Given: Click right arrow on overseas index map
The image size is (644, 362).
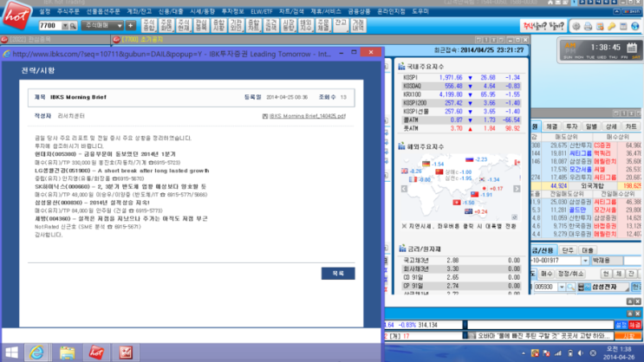Looking at the screenshot, I should coord(517,189).
